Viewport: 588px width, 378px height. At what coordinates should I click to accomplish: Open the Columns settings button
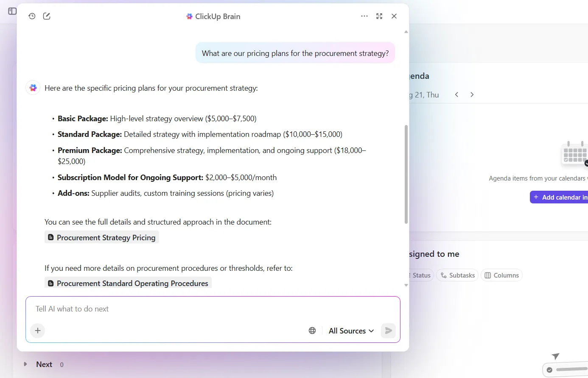click(501, 275)
